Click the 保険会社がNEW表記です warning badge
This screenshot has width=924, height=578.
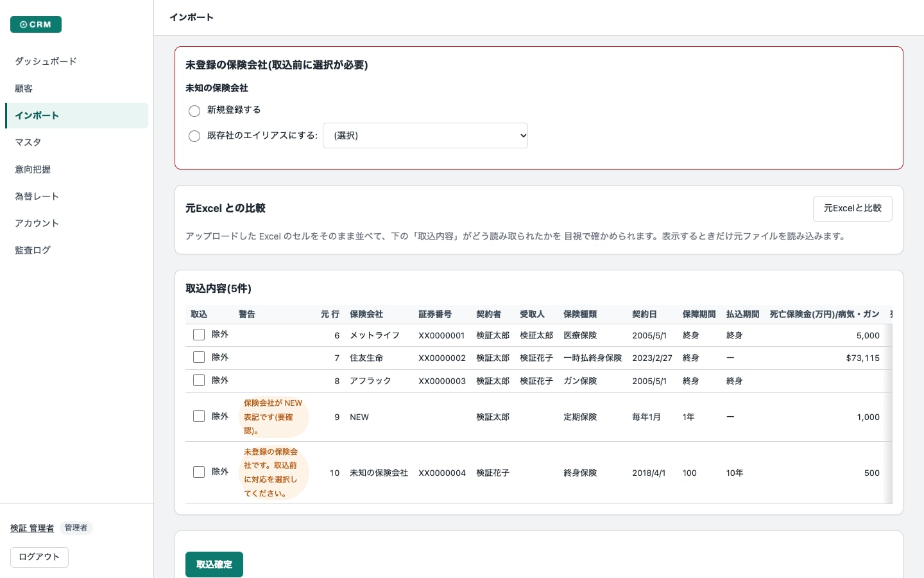[274, 417]
